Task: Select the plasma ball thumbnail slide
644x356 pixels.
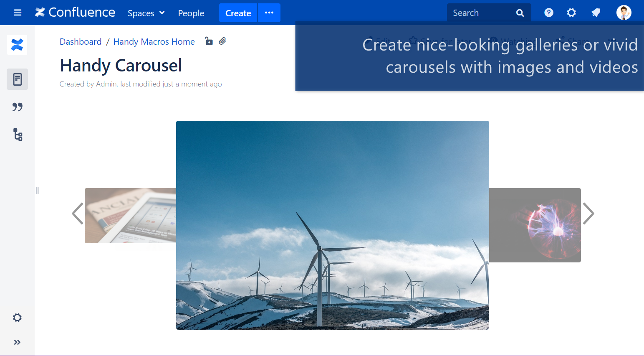Action: coord(535,225)
